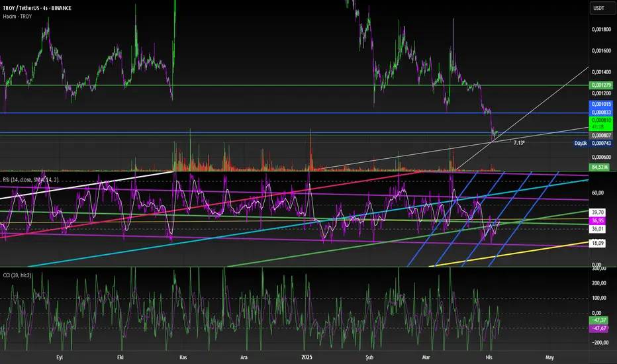Screen dimensions: 617x364
Task: Click the blue 0,000833 price label
Action: click(601, 113)
